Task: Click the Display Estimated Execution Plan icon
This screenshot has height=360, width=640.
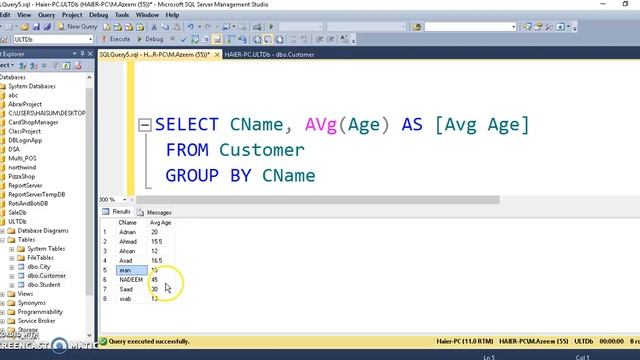Action: click(x=195, y=39)
